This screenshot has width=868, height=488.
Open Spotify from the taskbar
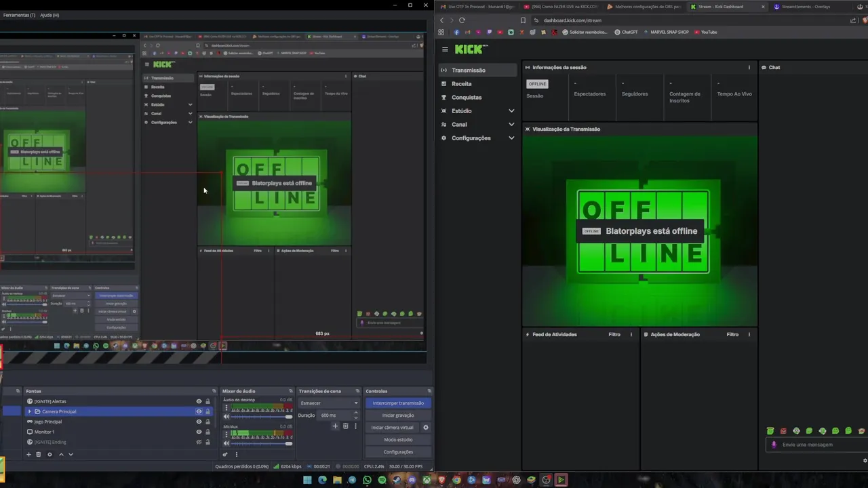click(382, 480)
